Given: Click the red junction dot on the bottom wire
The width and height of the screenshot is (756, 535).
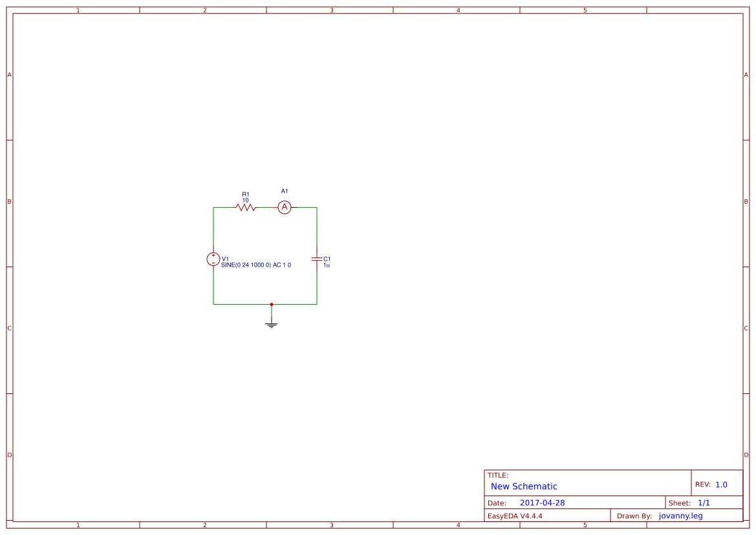Looking at the screenshot, I should click(x=272, y=303).
